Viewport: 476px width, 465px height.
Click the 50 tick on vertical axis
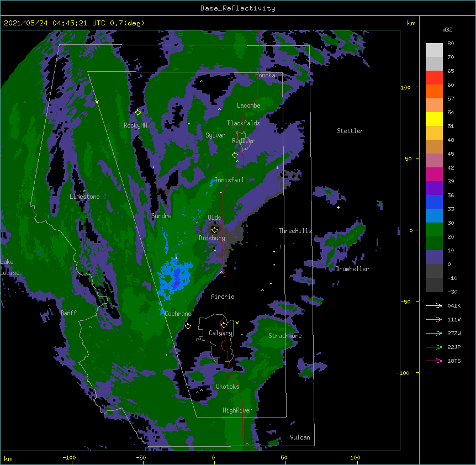click(408, 158)
